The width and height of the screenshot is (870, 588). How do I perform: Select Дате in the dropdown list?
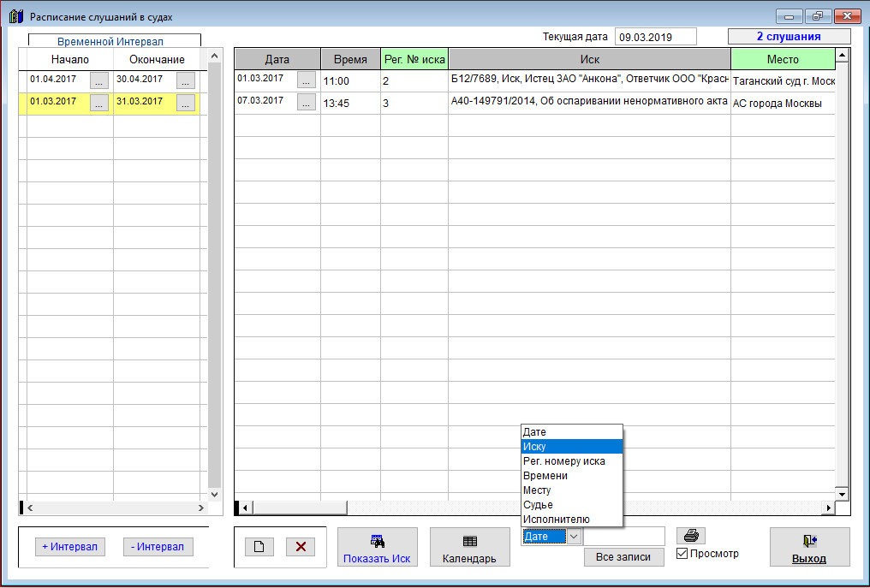click(572, 432)
